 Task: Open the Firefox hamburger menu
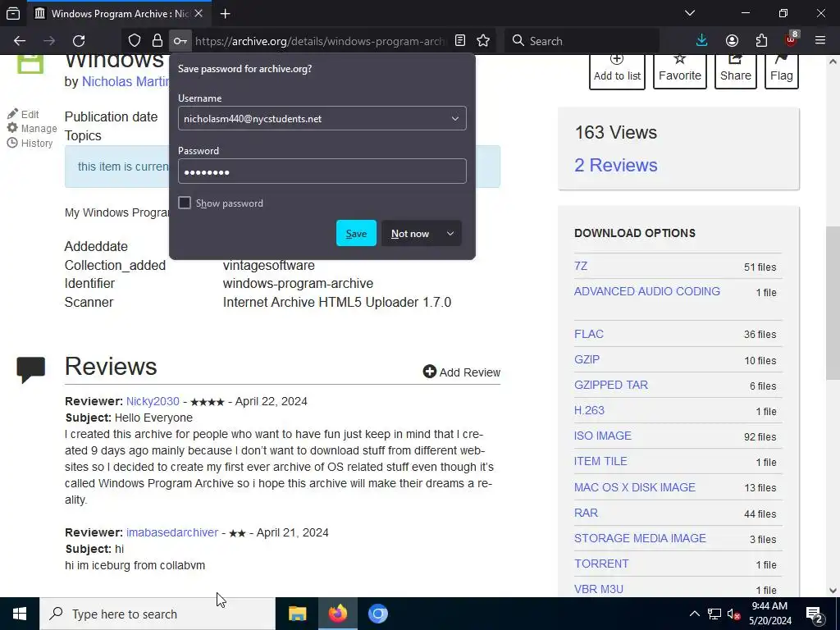pyautogui.click(x=820, y=41)
